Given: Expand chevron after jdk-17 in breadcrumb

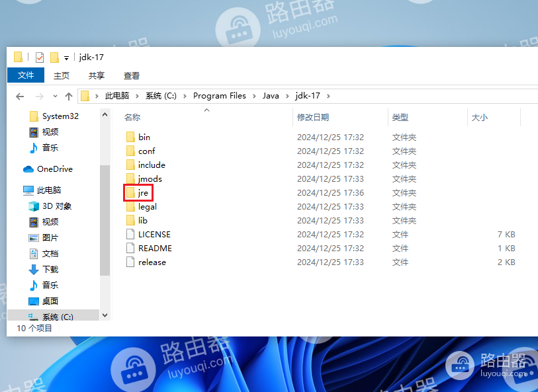Looking at the screenshot, I should [328, 96].
